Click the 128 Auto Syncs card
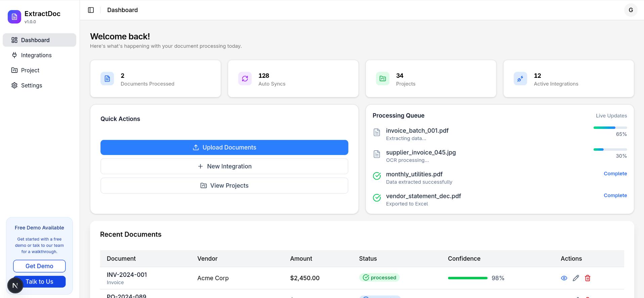The height and width of the screenshot is (298, 644). coord(293,79)
